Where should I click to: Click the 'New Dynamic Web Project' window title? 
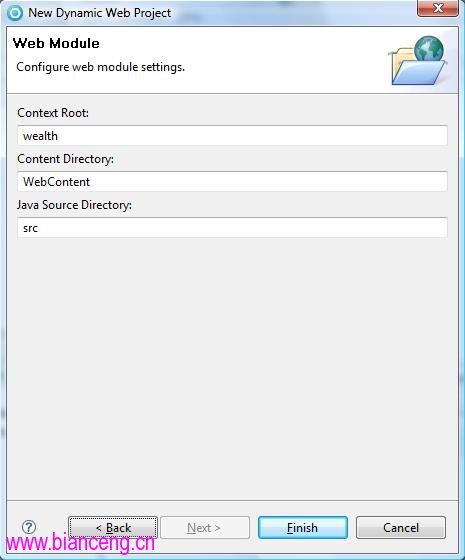(x=100, y=13)
